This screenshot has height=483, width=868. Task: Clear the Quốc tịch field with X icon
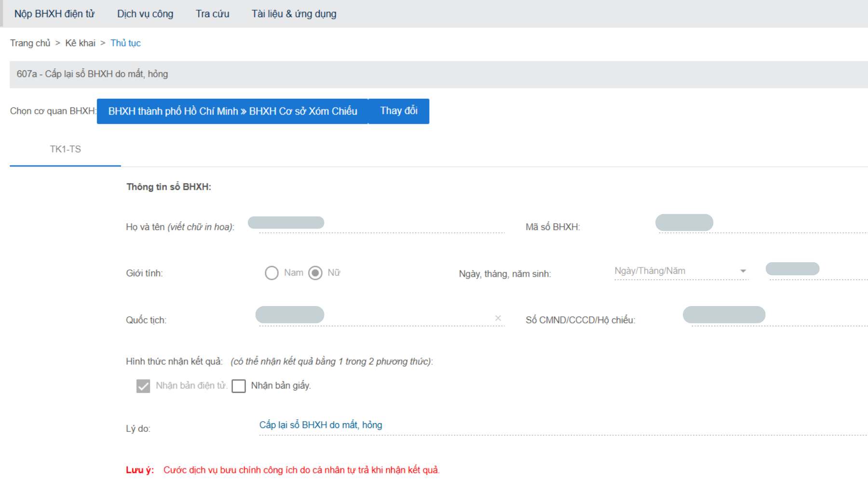(x=498, y=318)
